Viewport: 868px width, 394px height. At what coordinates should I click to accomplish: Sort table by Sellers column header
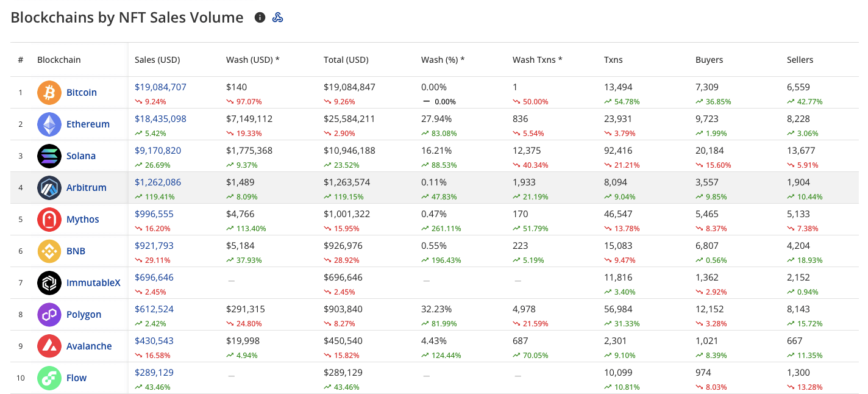tap(800, 60)
